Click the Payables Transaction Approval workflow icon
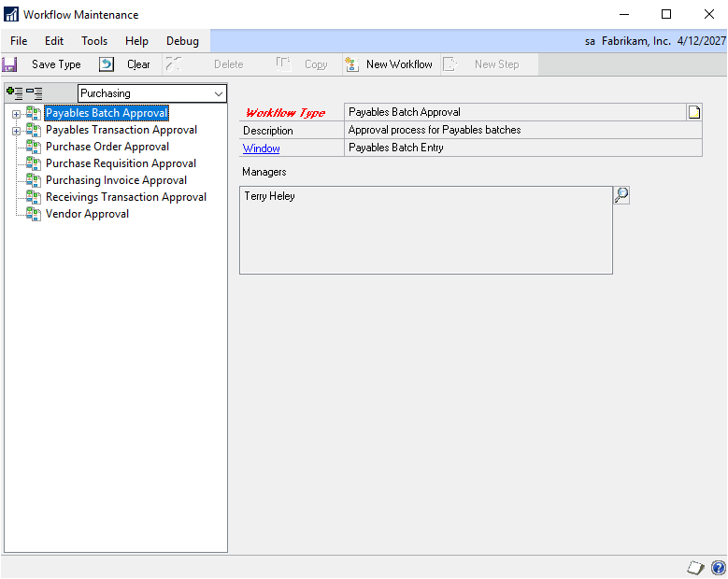The image size is (728, 579). tap(34, 130)
